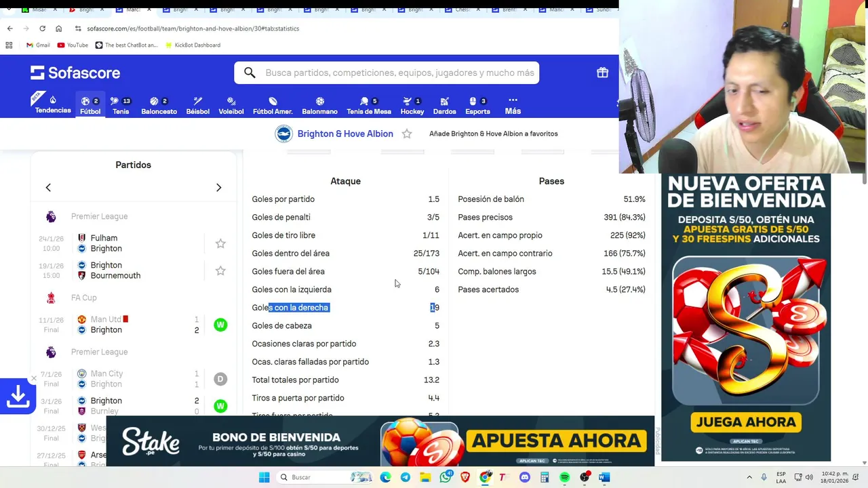Open Word from the taskbar

604,477
